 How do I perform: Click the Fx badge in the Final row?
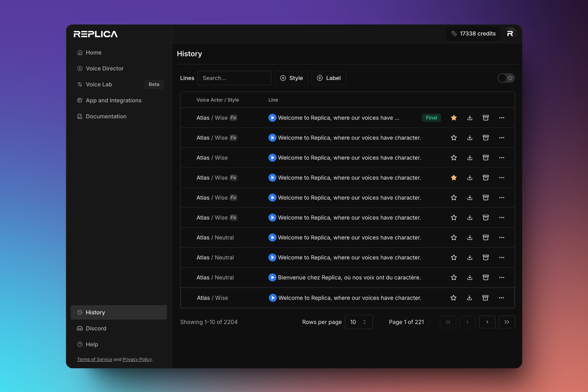click(233, 118)
